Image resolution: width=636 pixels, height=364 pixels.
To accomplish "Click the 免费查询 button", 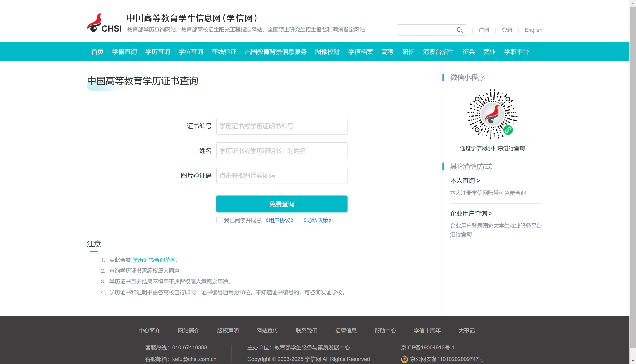I will [x=282, y=204].
